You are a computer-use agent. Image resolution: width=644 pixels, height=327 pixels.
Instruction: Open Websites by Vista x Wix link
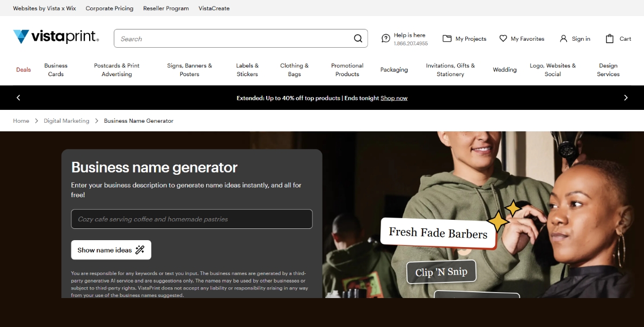click(45, 8)
